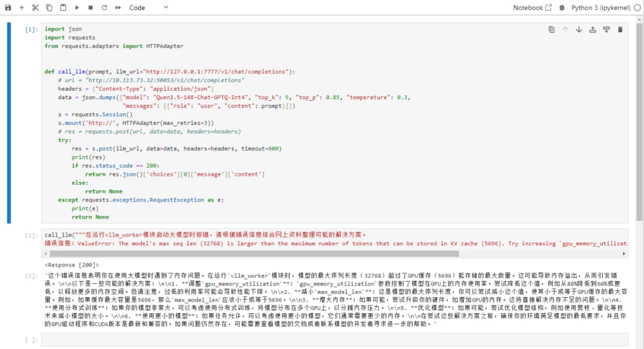The height and width of the screenshot is (349, 644).
Task: Restart kernel and run all cells
Action: pos(118,7)
